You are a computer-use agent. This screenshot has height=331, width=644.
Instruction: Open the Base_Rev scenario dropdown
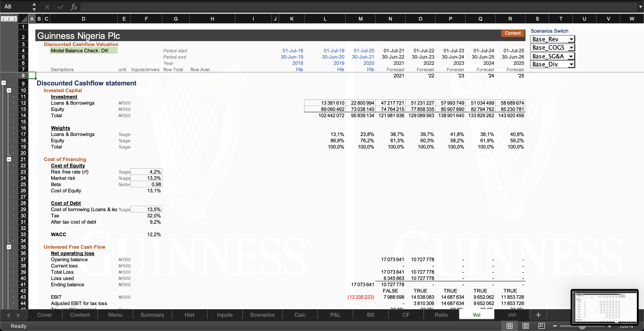pos(571,39)
